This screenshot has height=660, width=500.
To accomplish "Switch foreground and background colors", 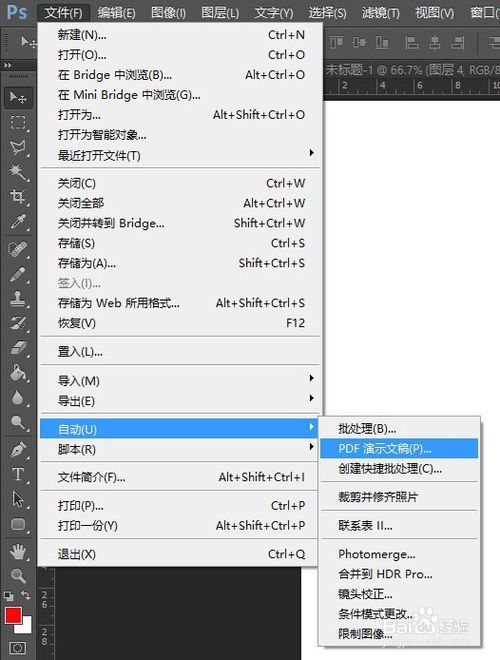I will [x=26, y=595].
